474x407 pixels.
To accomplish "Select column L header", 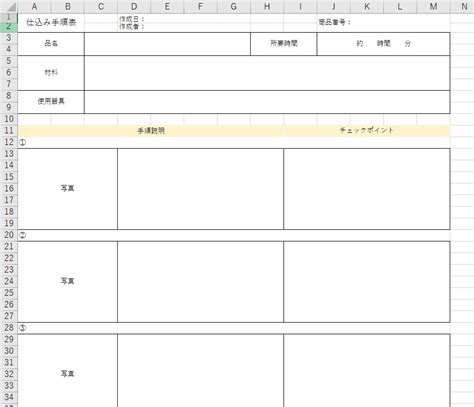I will click(400, 7).
